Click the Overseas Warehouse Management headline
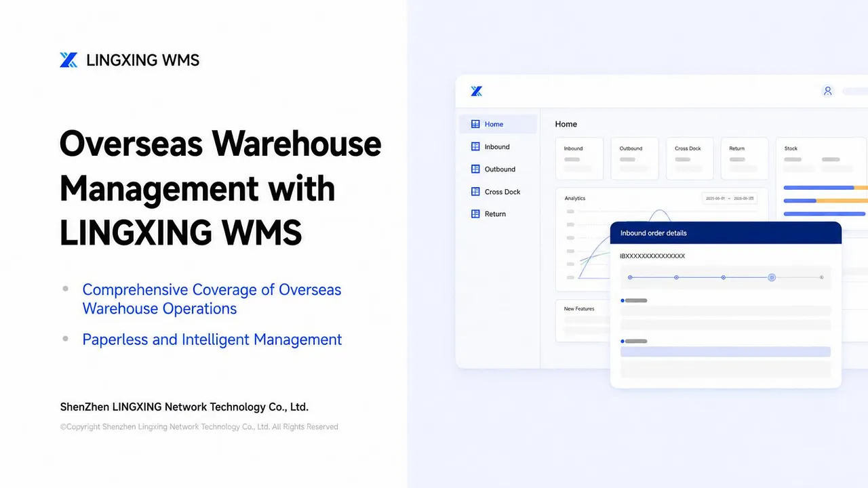This screenshot has height=488, width=868. [220, 188]
